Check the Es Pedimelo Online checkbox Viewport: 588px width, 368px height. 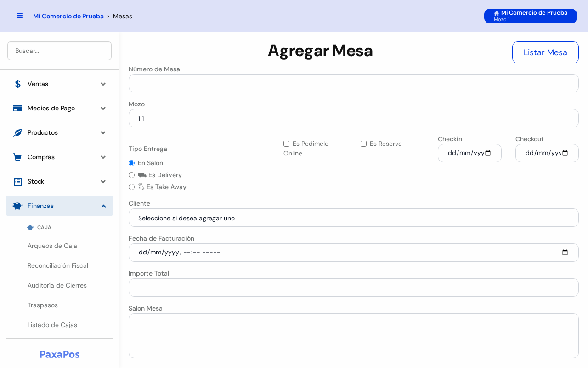(287, 144)
